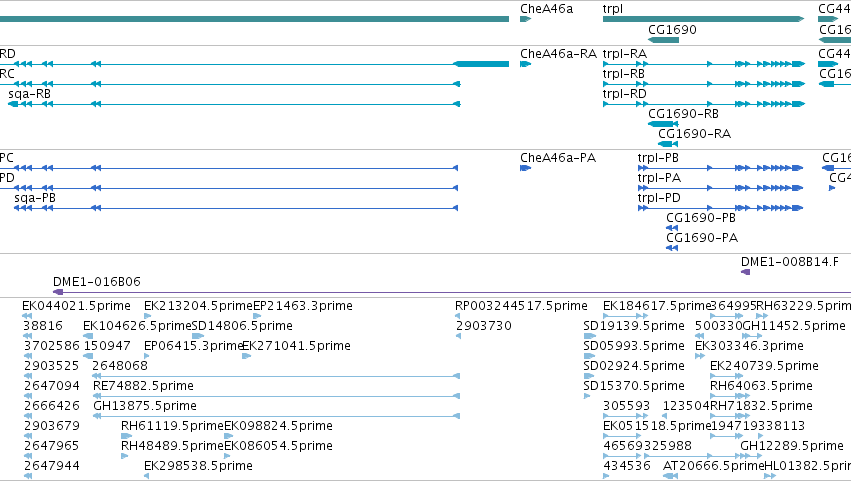851x481 pixels.
Task: Select EST EK240739.5prime label
Action: point(764,366)
